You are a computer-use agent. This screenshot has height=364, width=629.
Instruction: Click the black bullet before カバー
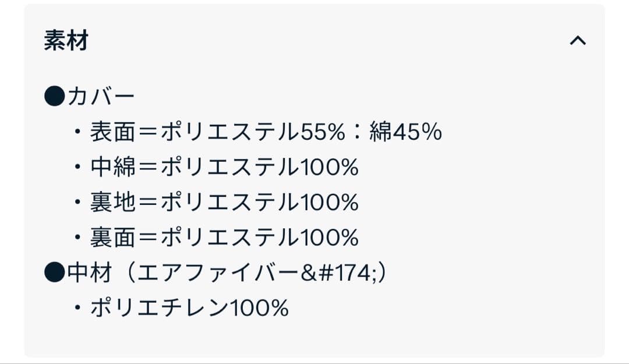pyautogui.click(x=54, y=97)
